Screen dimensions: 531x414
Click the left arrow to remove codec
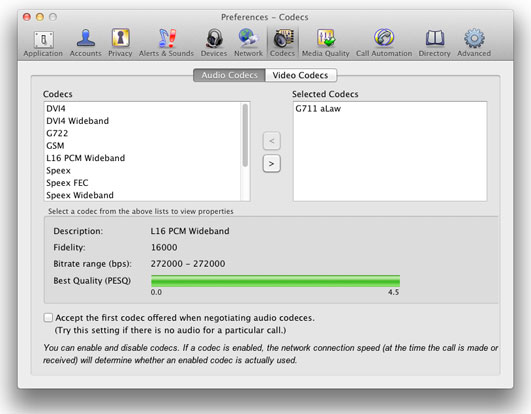pyautogui.click(x=272, y=141)
